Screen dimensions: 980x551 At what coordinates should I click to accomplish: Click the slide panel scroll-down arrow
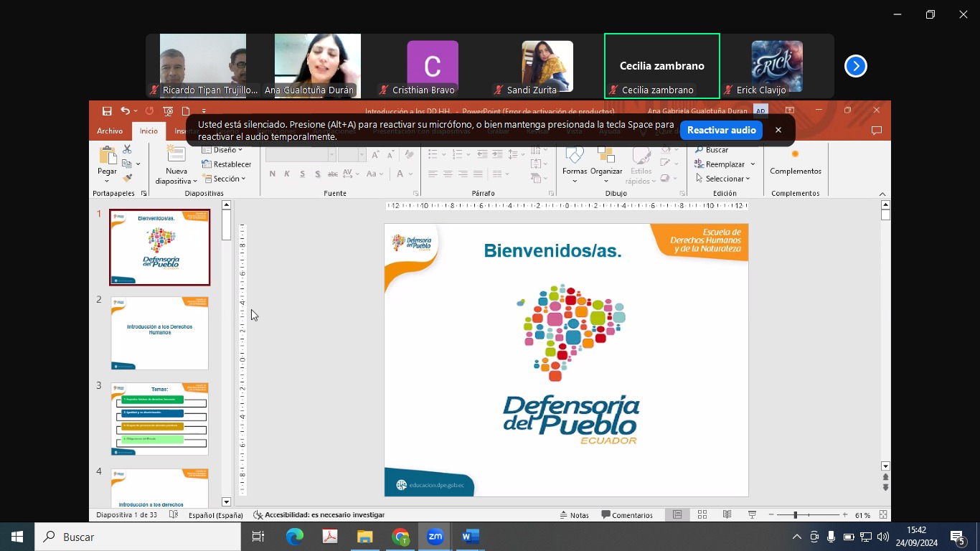(227, 502)
